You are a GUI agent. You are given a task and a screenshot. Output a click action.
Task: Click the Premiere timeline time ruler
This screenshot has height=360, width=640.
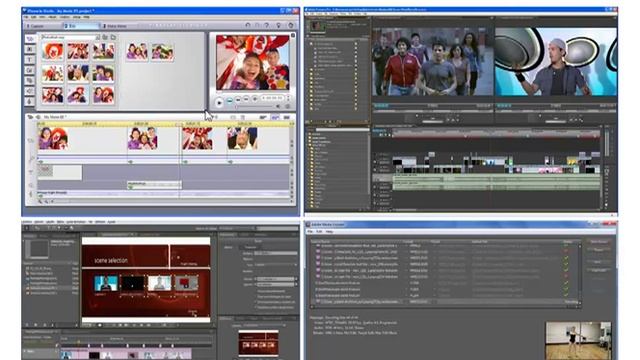(x=496, y=133)
